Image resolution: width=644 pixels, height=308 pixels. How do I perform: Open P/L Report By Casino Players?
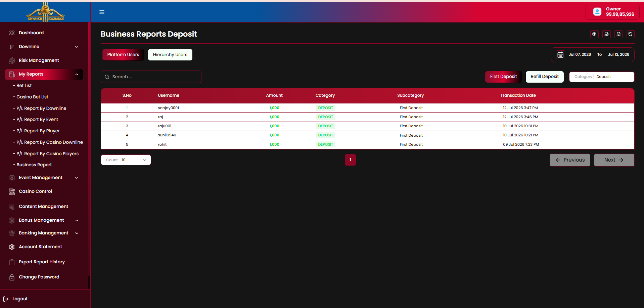tap(48, 153)
